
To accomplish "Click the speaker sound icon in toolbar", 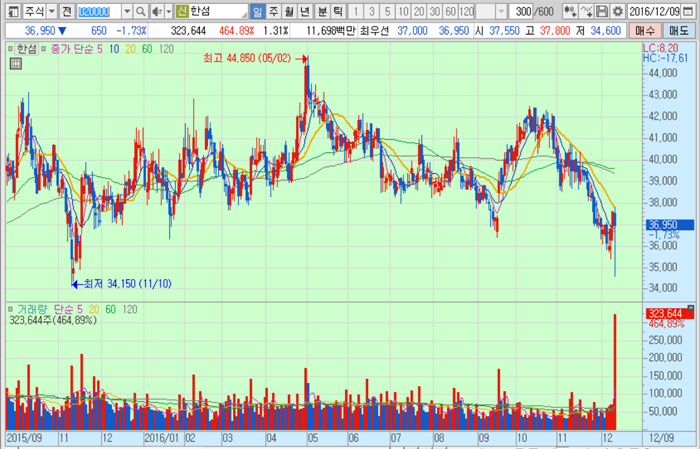I will [156, 10].
